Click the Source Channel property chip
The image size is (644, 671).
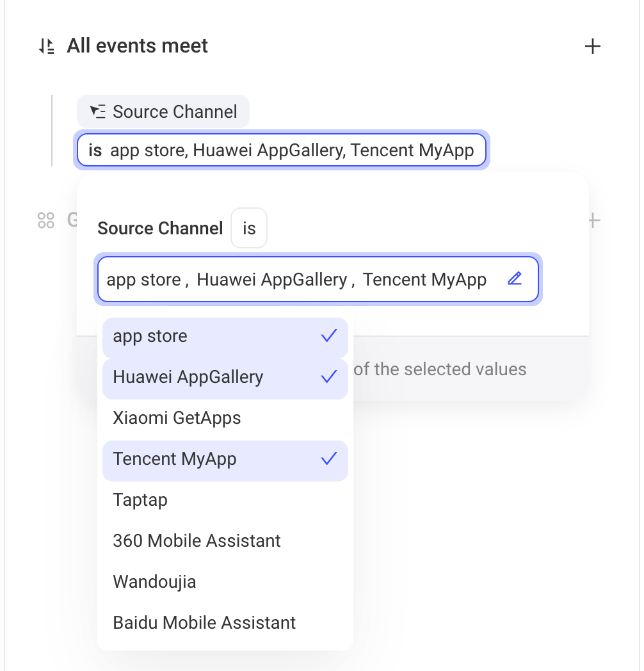[163, 111]
